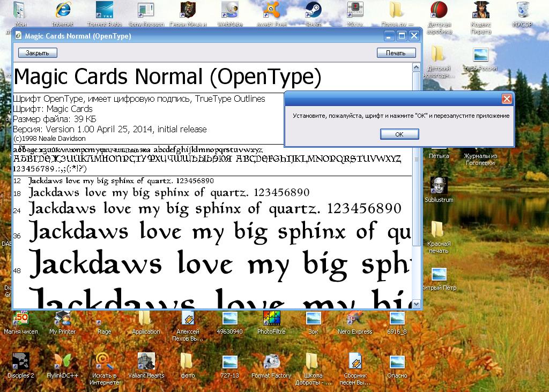Select the Internet Explorer desktop icon
This screenshot has height=392, width=549.
(63, 10)
